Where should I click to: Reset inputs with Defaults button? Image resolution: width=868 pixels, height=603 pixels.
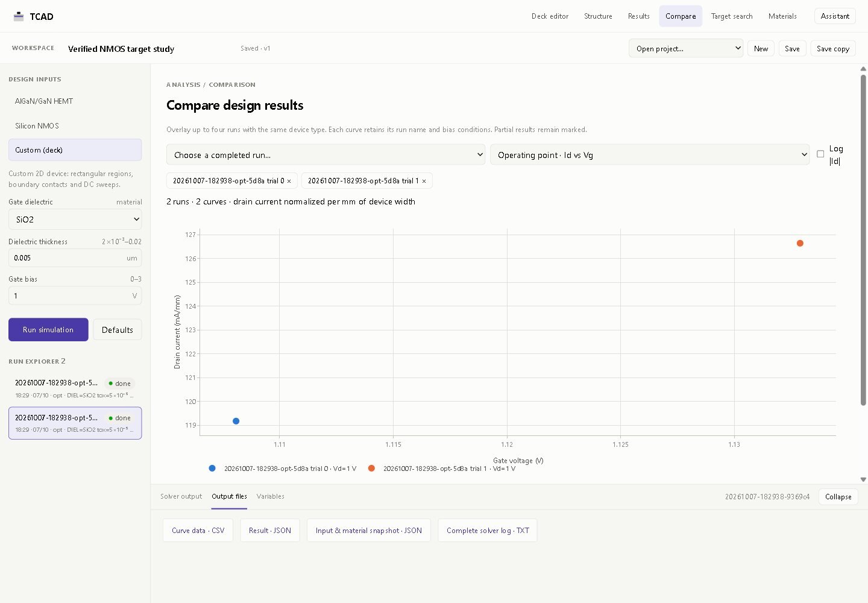point(118,330)
